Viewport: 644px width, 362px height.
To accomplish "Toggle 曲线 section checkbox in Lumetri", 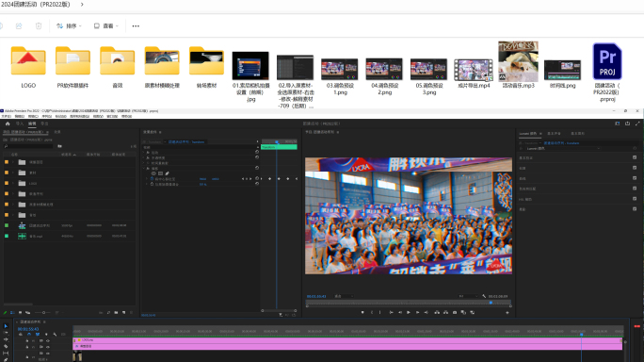I will coord(635,178).
